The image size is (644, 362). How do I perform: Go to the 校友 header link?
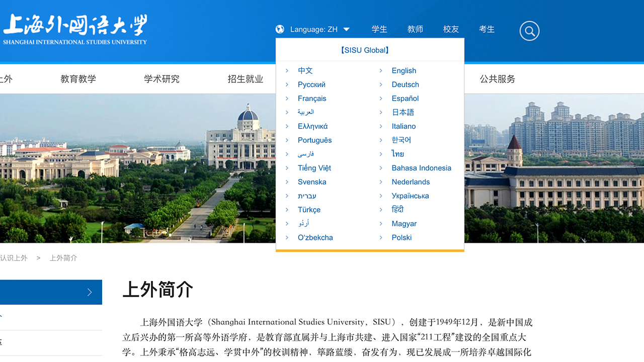[451, 29]
